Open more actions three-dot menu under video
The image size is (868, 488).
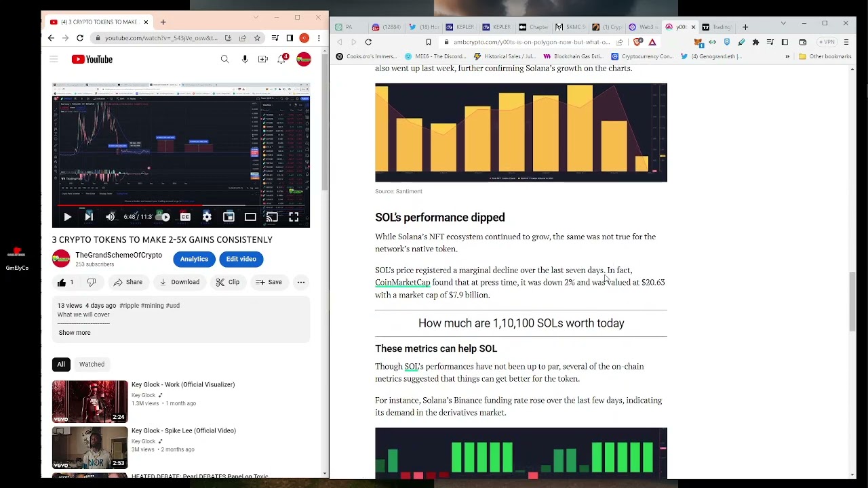301,282
